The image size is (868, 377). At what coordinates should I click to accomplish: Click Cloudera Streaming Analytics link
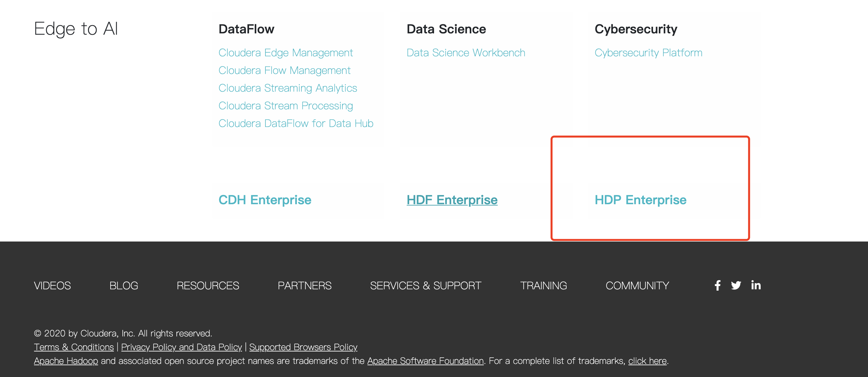point(287,88)
